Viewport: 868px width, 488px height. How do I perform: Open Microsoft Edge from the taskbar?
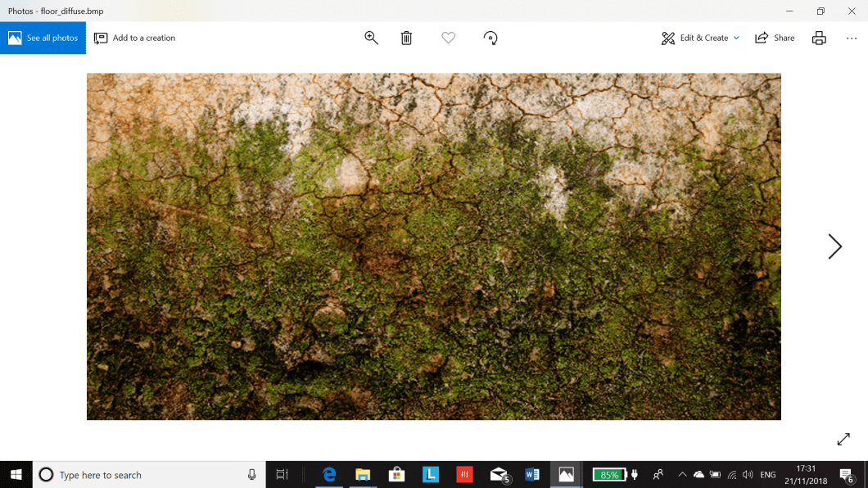click(329, 474)
